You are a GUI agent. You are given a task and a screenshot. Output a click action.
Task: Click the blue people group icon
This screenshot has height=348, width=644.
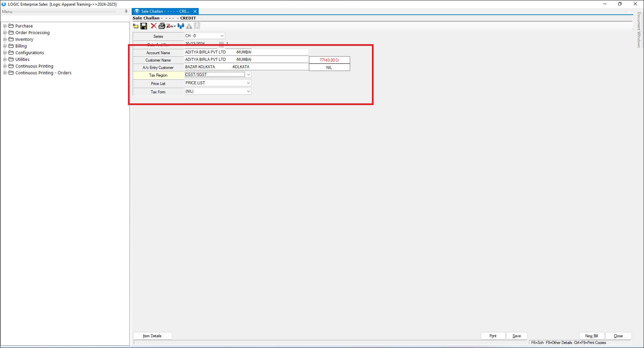pos(181,26)
